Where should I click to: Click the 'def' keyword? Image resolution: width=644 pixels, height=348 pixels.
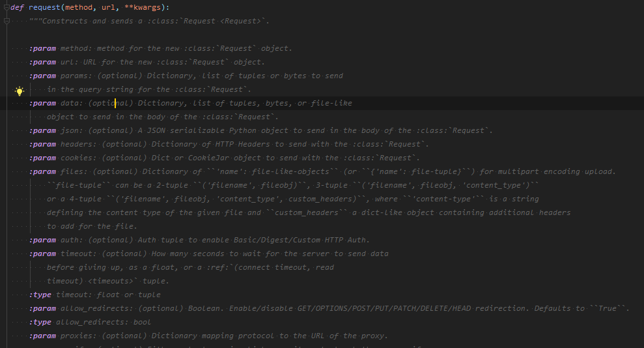[x=18, y=7]
